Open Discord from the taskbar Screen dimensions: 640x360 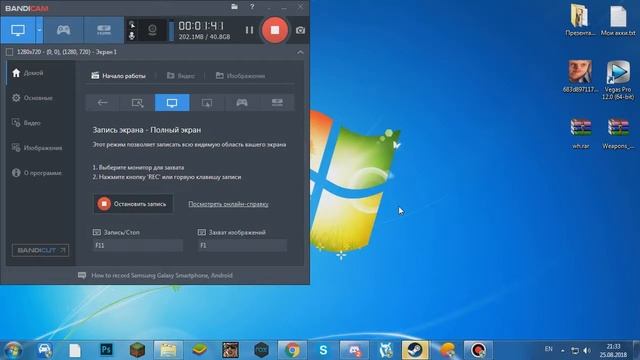pyautogui.click(x=354, y=350)
